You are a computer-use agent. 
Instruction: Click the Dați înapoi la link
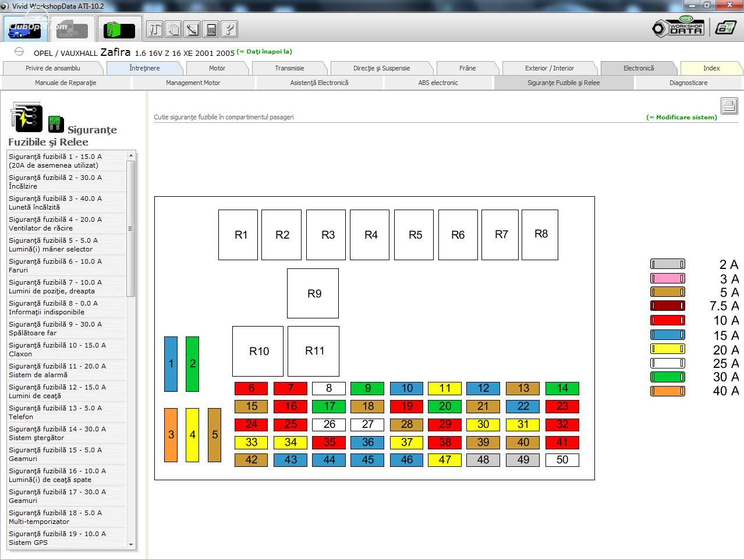click(264, 52)
